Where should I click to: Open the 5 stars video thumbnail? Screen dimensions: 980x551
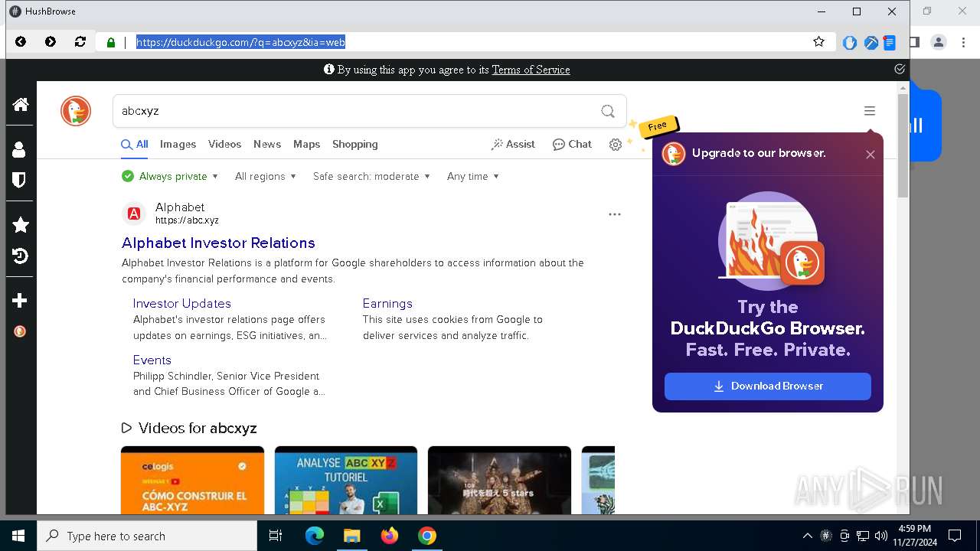pyautogui.click(x=499, y=481)
